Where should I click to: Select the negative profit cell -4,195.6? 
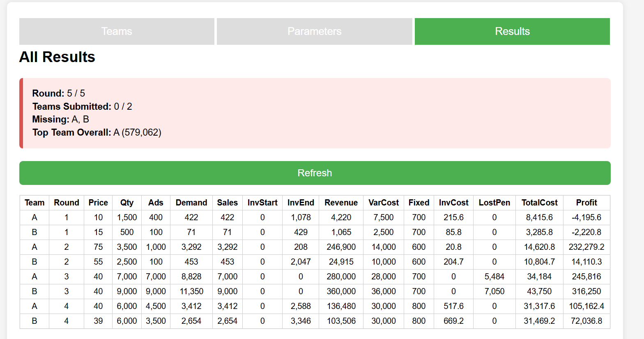586,217
